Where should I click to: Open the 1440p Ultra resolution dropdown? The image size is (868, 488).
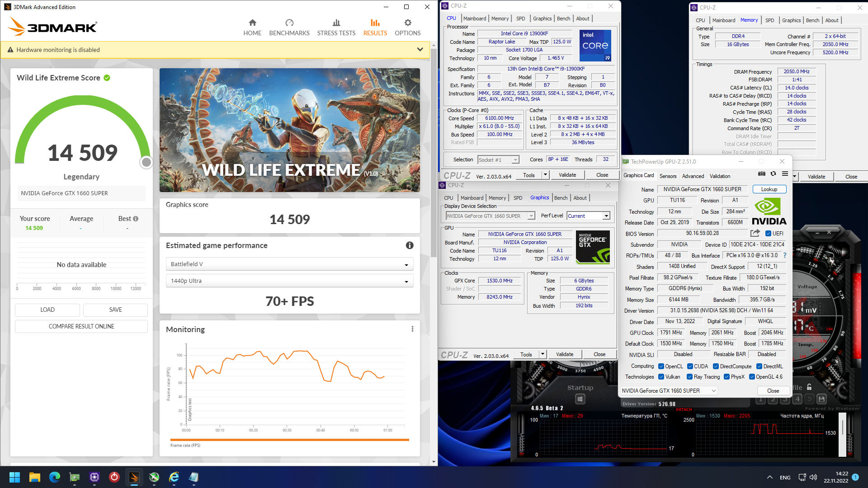click(x=289, y=281)
